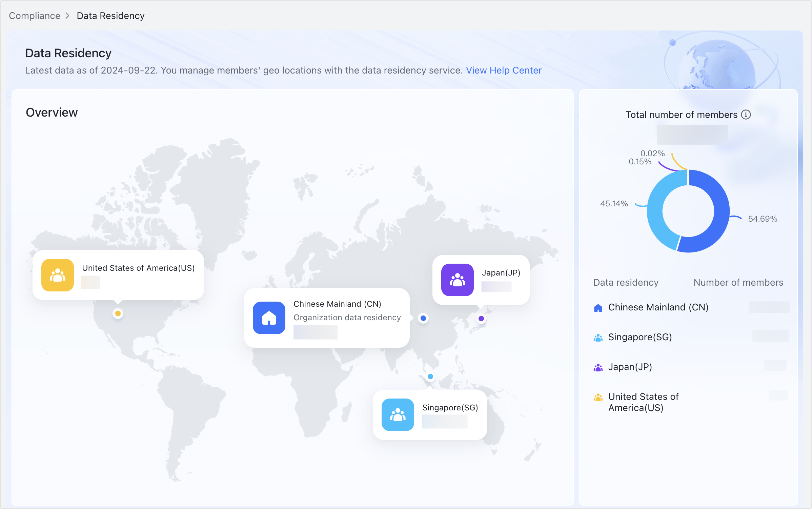Open the View Help Center link

pos(504,70)
